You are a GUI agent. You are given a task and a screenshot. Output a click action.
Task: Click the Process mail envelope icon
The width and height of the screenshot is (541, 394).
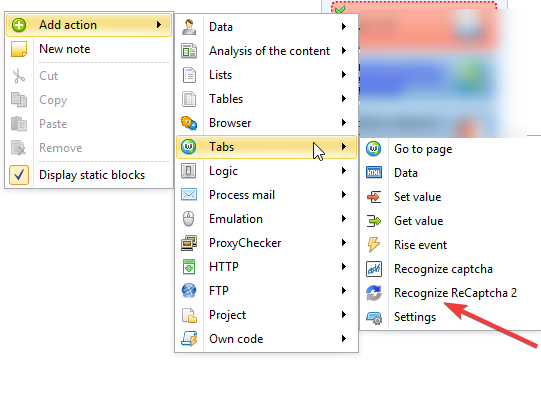(x=189, y=195)
